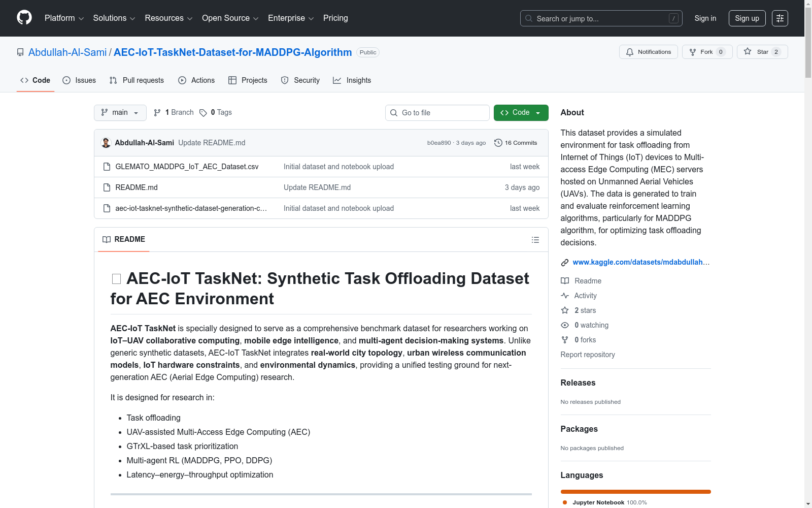The height and width of the screenshot is (508, 812).
Task: Open commit hash b0ea890
Action: pos(439,143)
